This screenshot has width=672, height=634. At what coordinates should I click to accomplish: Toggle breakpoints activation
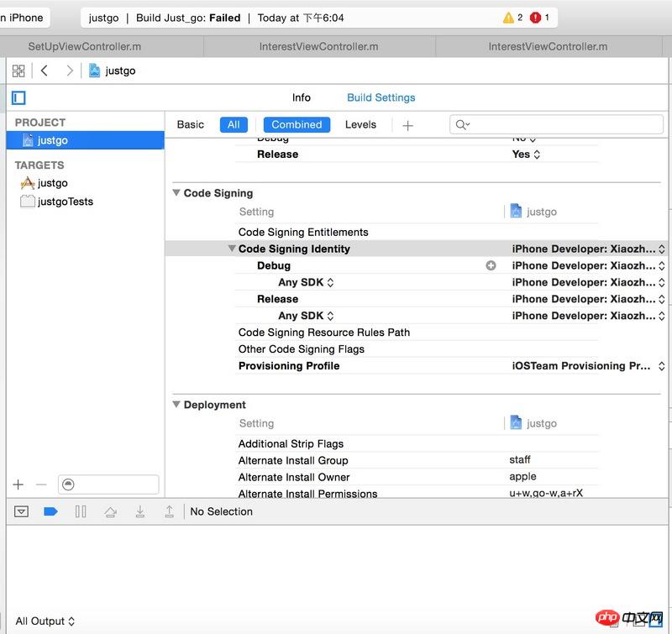tap(50, 511)
